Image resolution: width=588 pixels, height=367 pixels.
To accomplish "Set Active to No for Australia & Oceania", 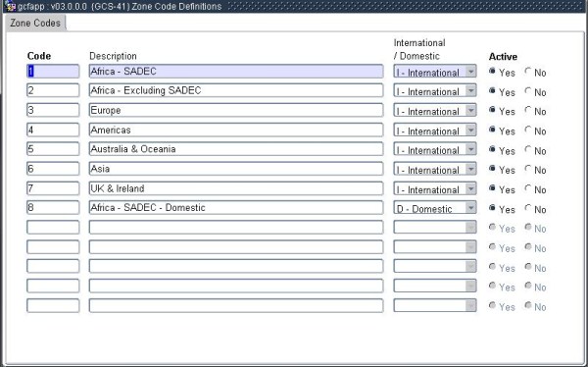I will pos(528,149).
